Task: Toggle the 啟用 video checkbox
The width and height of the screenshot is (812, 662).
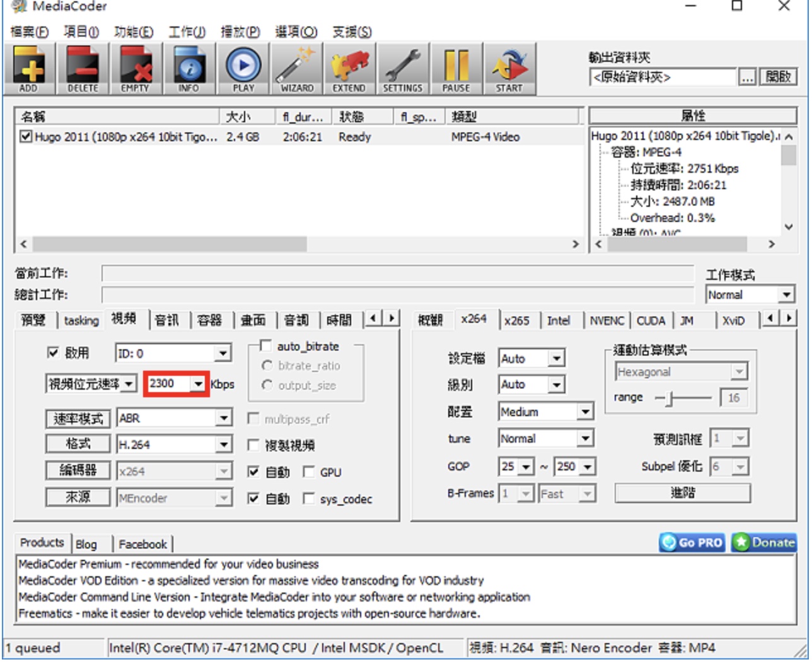Action: [x=53, y=352]
